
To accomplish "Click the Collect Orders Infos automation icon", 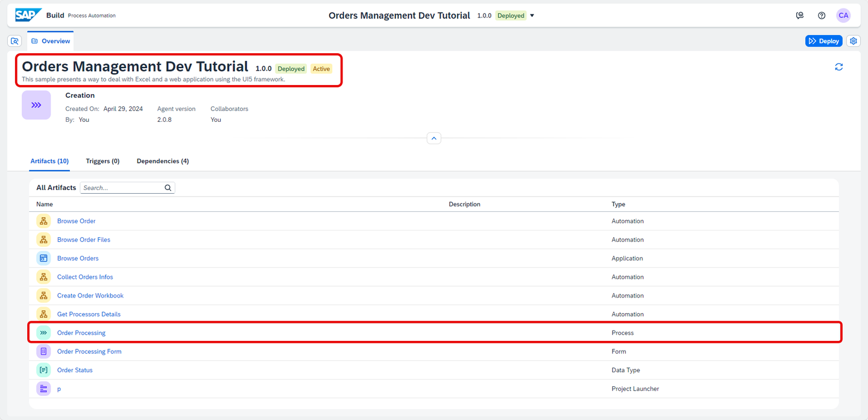I will point(43,277).
